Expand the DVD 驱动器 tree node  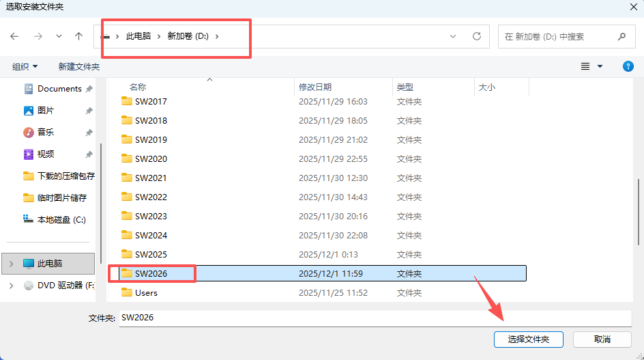pos(11,285)
